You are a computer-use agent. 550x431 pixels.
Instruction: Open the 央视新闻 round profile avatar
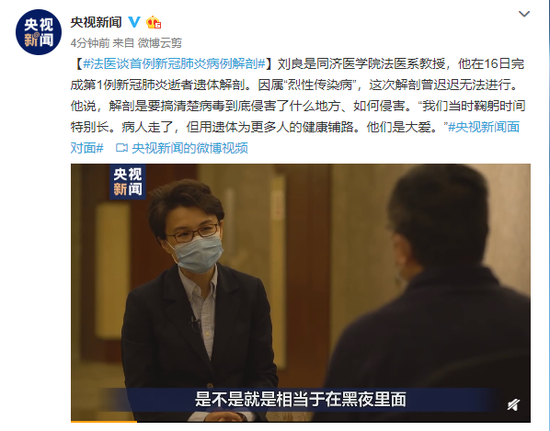coord(39,32)
